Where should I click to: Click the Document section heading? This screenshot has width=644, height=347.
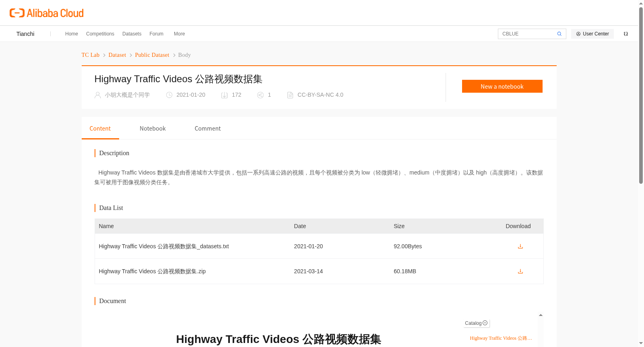coord(113,301)
